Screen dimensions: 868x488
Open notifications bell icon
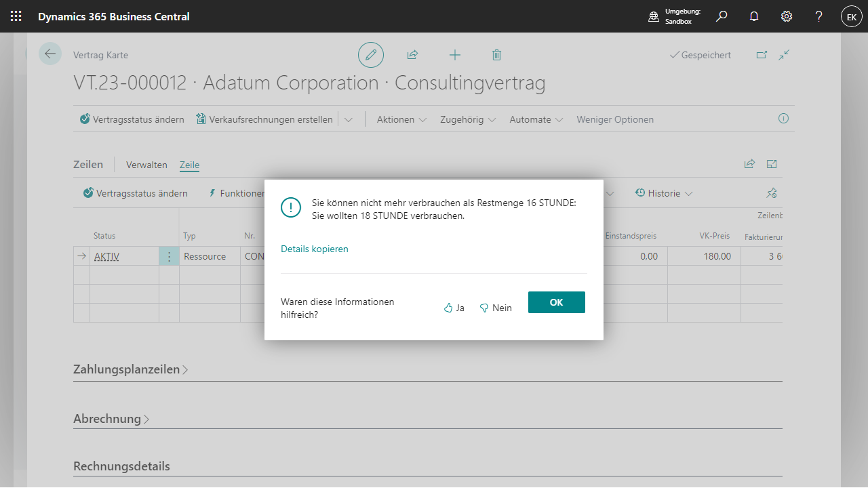(x=754, y=16)
